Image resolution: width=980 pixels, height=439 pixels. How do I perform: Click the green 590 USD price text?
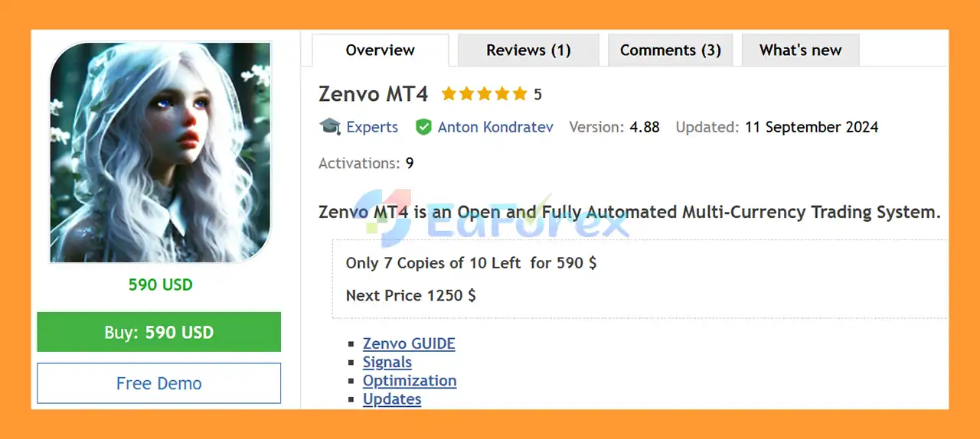160,285
